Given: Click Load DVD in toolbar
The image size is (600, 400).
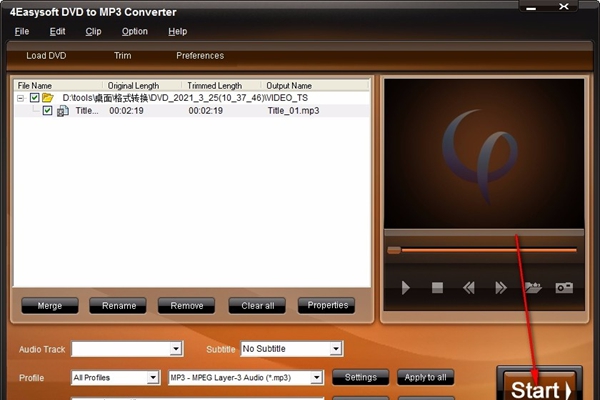Looking at the screenshot, I should [46, 56].
